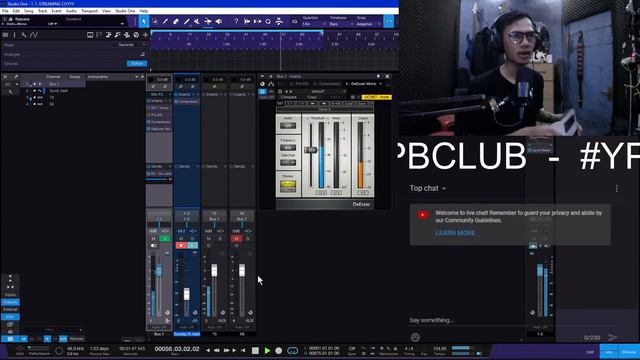Pick the Listen speaker tool
640x360 pixels.
click(219, 22)
